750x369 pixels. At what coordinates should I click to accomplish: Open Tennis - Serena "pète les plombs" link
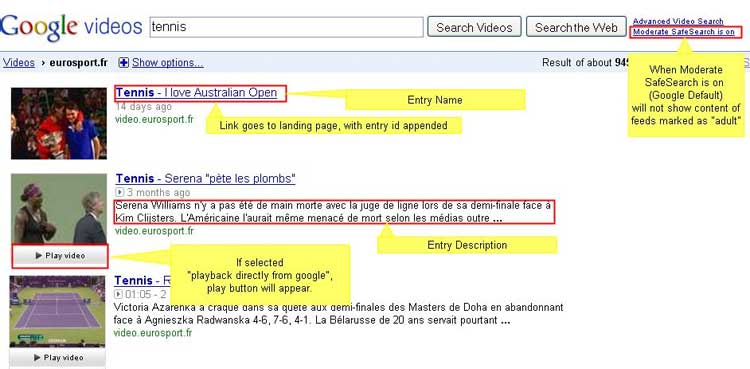[205, 179]
